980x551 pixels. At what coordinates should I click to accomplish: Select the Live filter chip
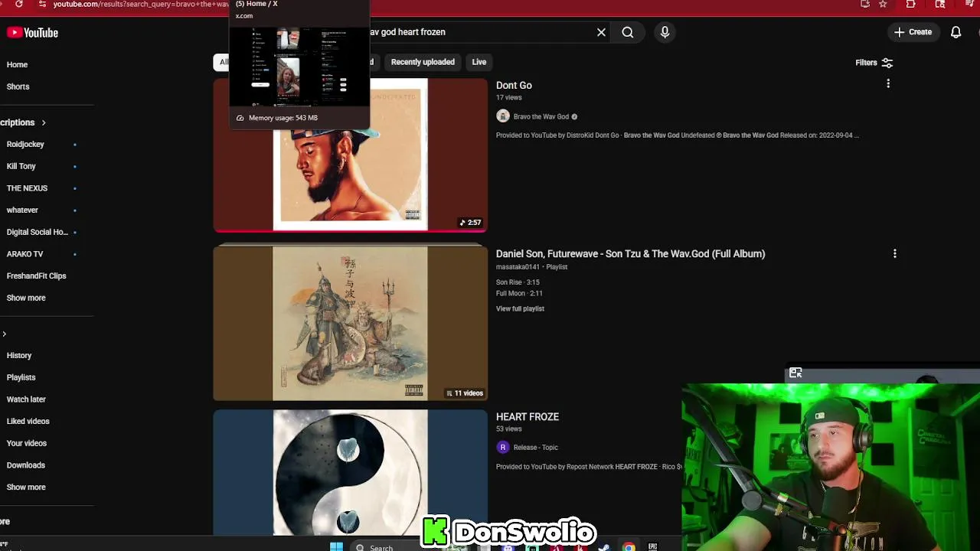(x=479, y=62)
